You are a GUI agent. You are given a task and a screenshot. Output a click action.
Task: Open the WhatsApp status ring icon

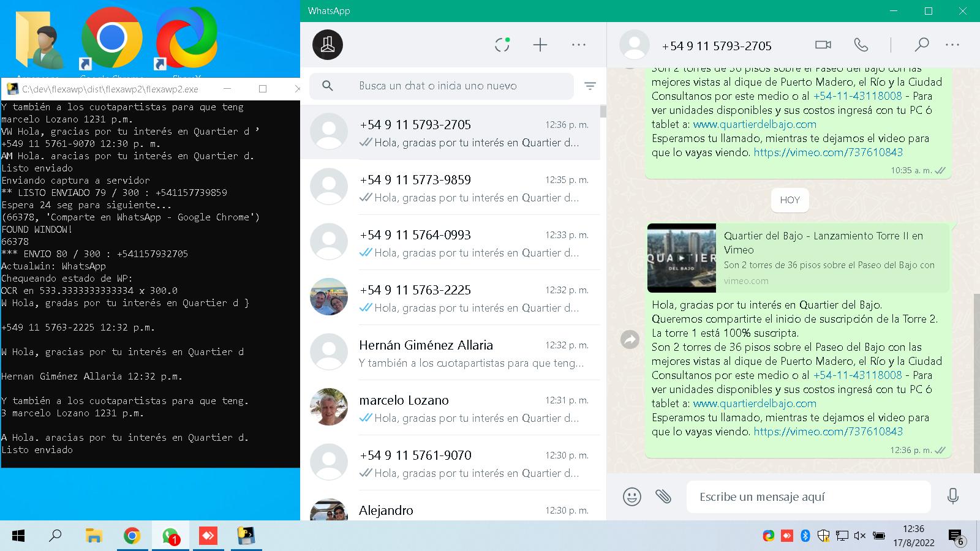coord(502,45)
